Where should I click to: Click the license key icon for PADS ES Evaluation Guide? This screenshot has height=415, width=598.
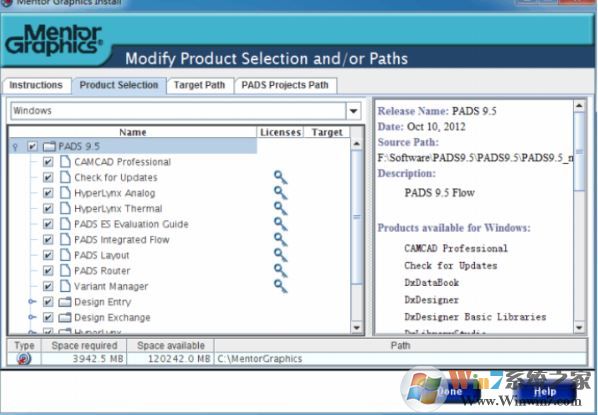tap(280, 224)
